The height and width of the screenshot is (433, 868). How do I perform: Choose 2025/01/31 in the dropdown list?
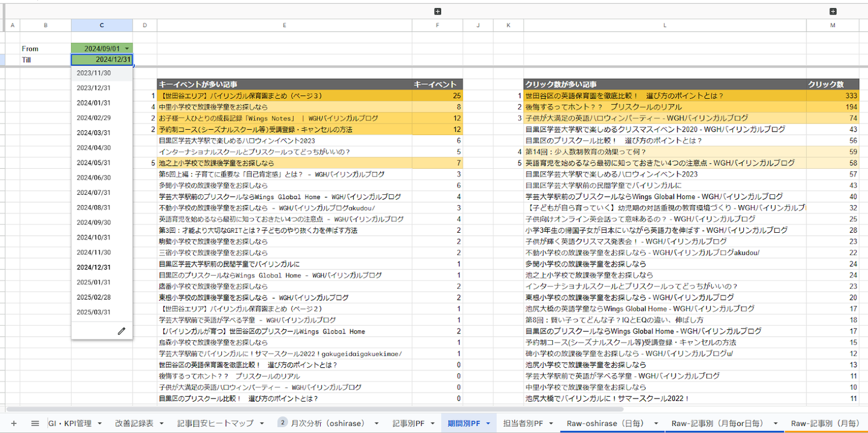pos(93,282)
